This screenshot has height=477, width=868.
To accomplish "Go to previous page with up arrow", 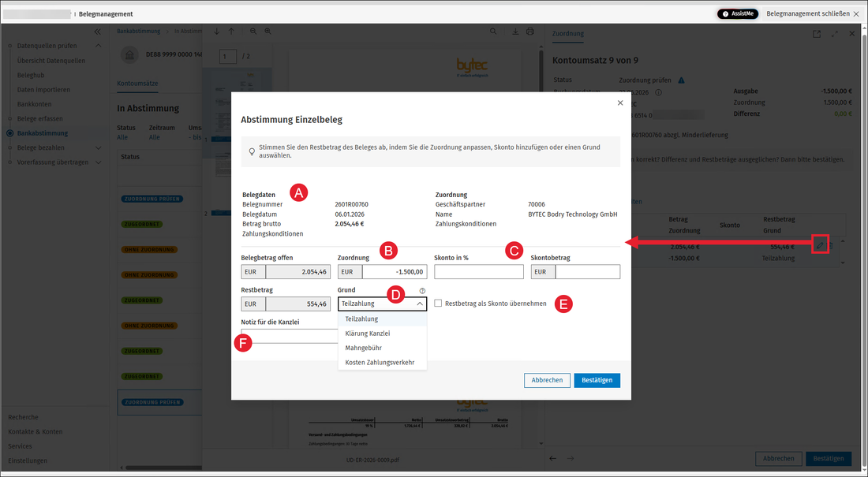I will coord(231,32).
